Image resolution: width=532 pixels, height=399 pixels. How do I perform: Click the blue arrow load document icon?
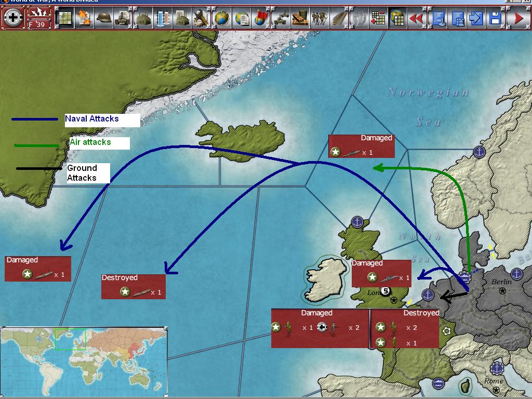476,18
